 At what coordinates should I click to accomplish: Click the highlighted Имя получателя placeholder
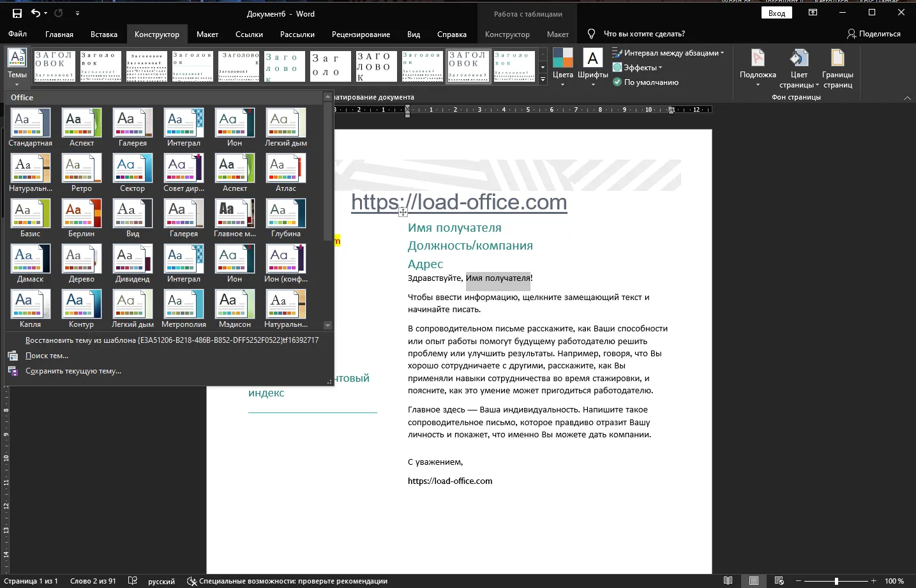pos(498,278)
